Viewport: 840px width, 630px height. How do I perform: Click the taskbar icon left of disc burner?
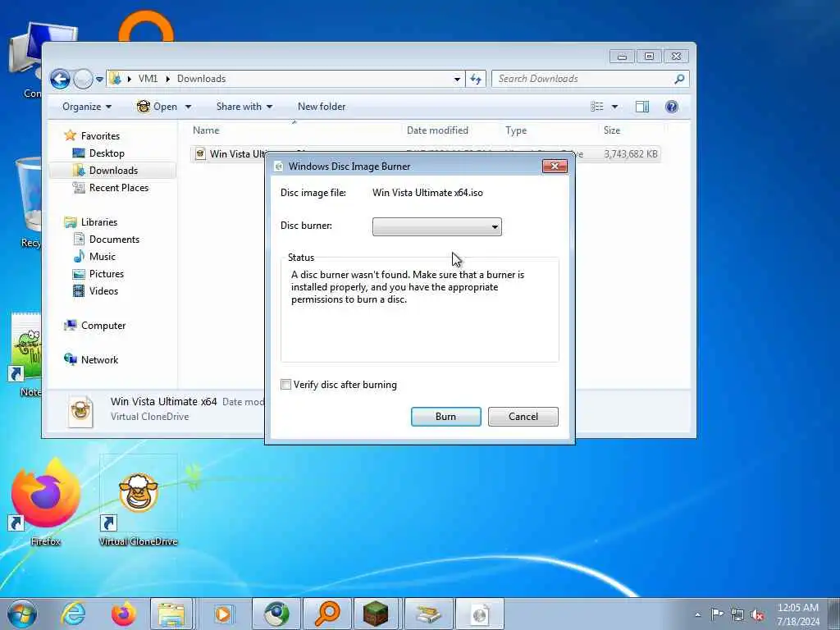tap(429, 614)
